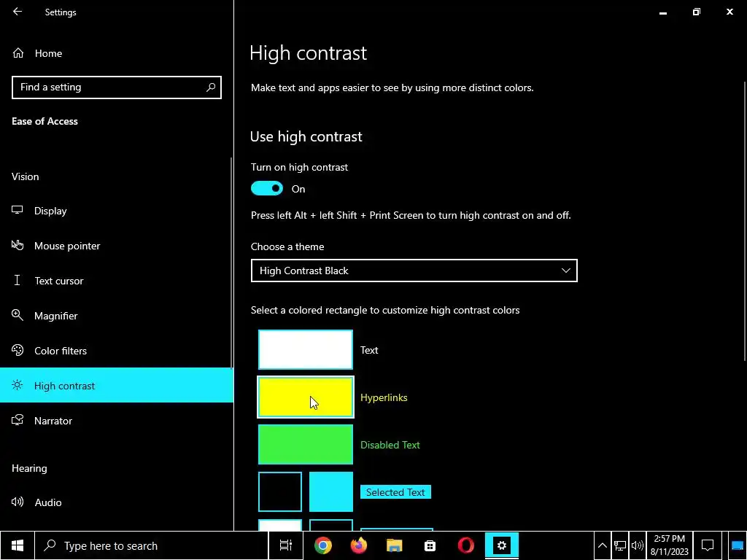
Task: Click the Vision section heading
Action: click(26, 176)
